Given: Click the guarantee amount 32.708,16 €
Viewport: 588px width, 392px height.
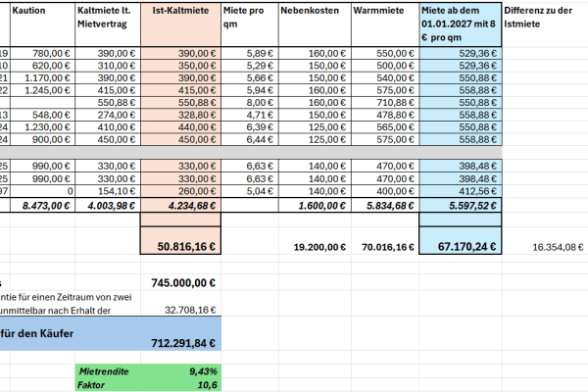Looking at the screenshot, I should (x=180, y=310).
